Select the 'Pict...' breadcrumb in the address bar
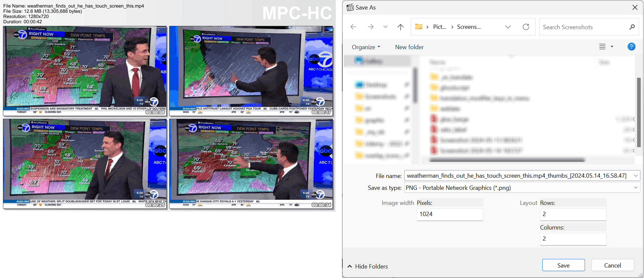 point(440,27)
